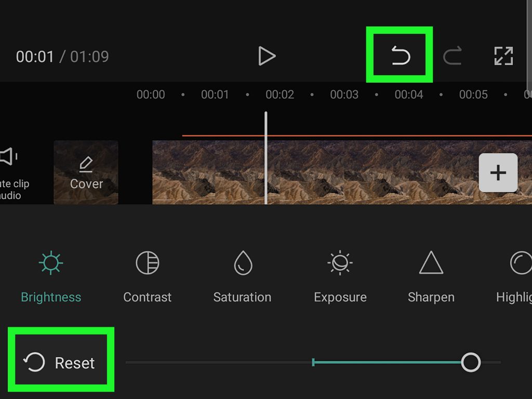Select the Sharpen adjustment
The height and width of the screenshot is (399, 532).
(x=431, y=275)
